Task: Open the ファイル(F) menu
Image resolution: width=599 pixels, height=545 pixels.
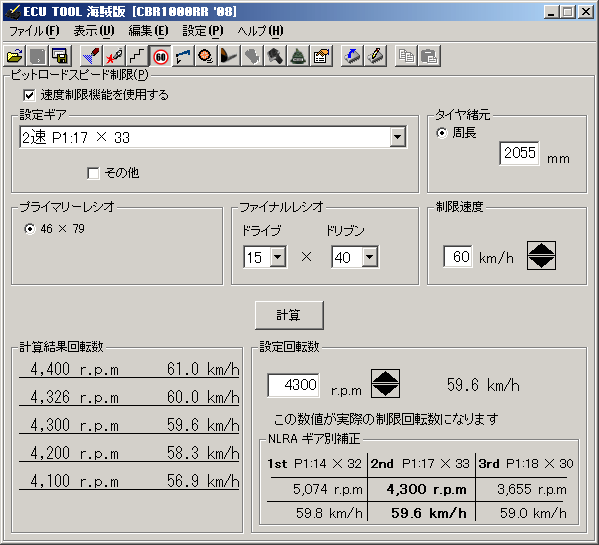Action: (34, 31)
